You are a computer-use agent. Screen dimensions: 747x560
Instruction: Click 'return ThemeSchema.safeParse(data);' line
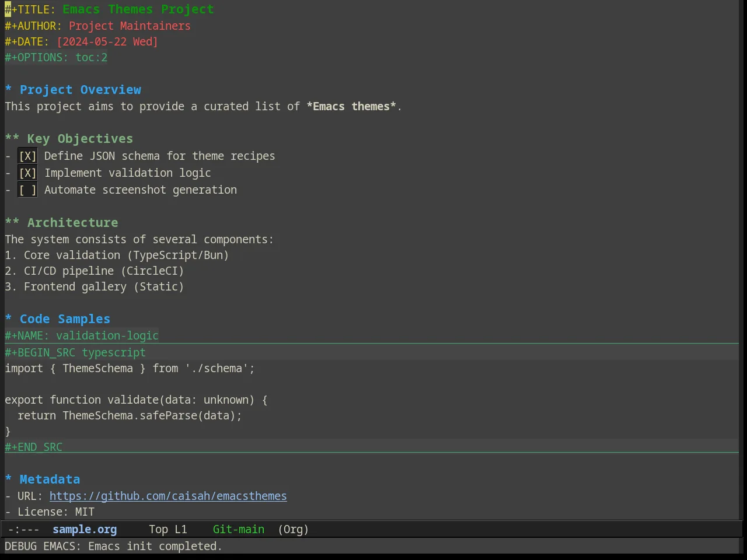(130, 415)
